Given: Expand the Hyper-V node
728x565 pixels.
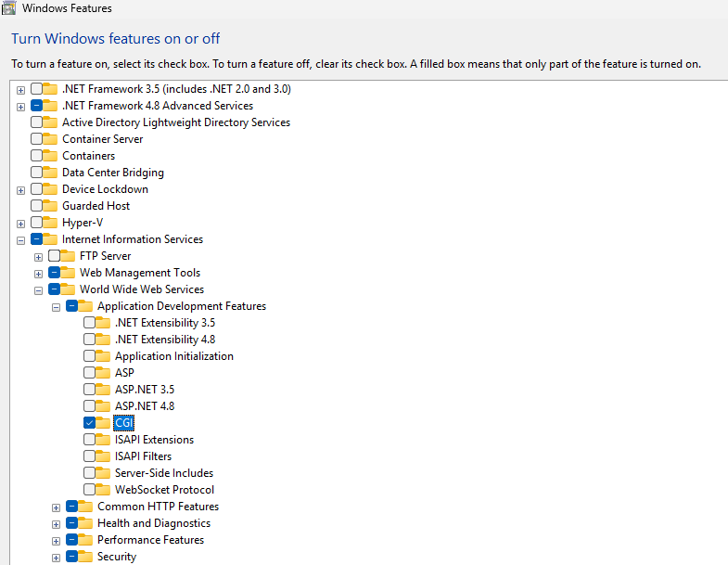Looking at the screenshot, I should click(x=21, y=224).
